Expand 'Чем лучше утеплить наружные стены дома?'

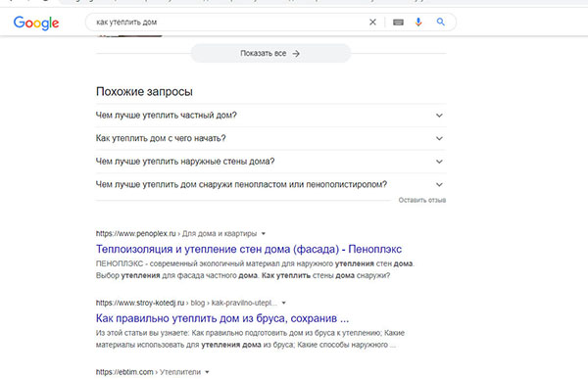coord(270,162)
